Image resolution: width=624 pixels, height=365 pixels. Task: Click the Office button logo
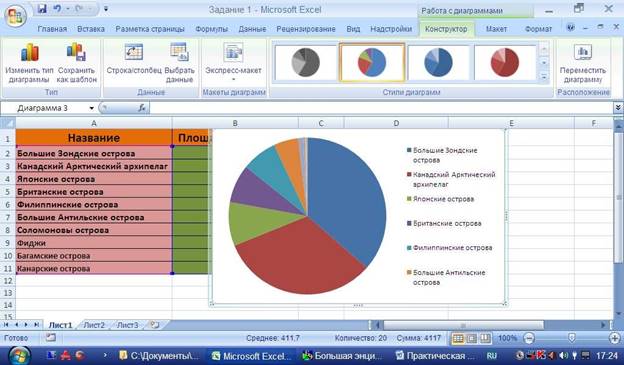coord(15,16)
